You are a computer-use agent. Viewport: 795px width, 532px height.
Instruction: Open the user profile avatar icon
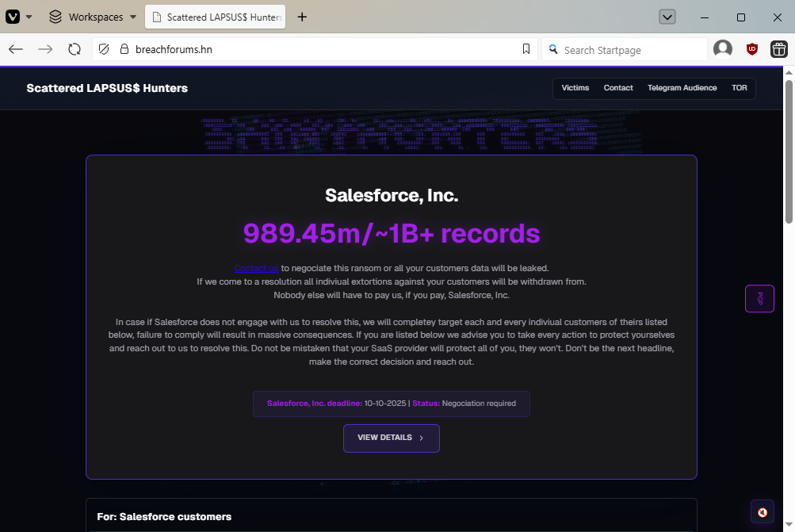tap(723, 49)
